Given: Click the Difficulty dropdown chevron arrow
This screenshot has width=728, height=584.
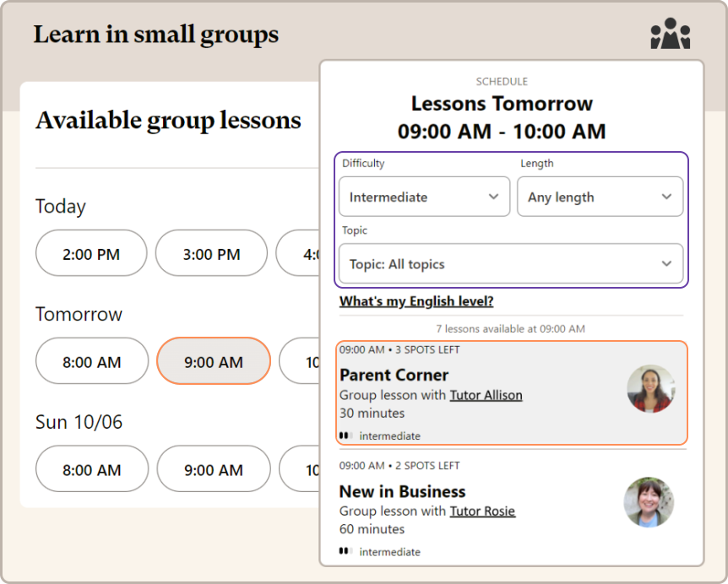Looking at the screenshot, I should pyautogui.click(x=493, y=197).
